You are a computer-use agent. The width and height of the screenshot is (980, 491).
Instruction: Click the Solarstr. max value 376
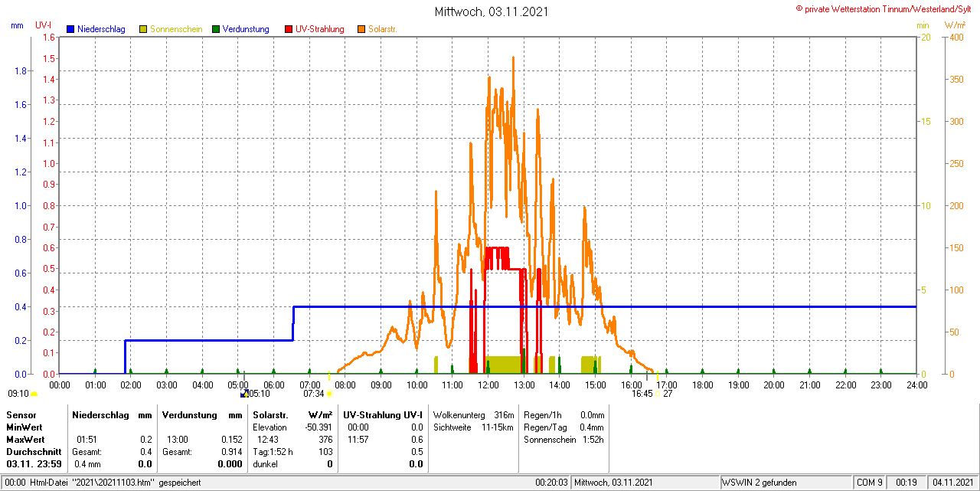coord(325,440)
